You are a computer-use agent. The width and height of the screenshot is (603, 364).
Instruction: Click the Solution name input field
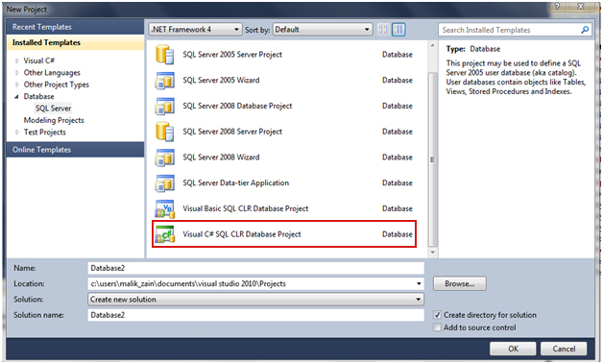(255, 315)
